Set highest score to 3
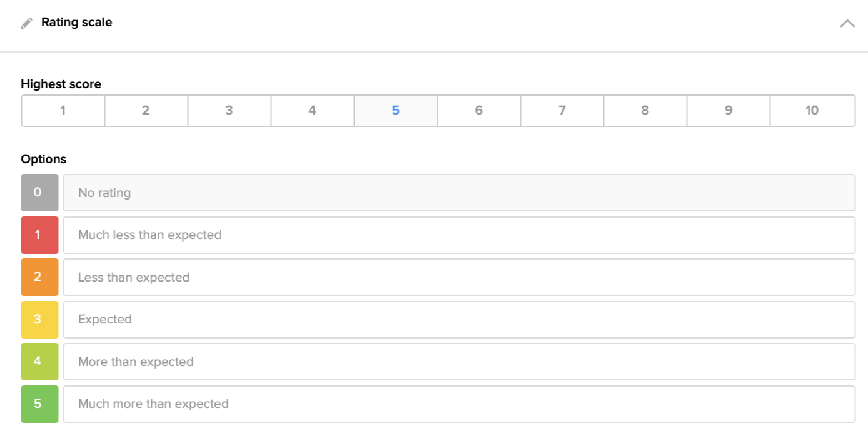 [229, 111]
